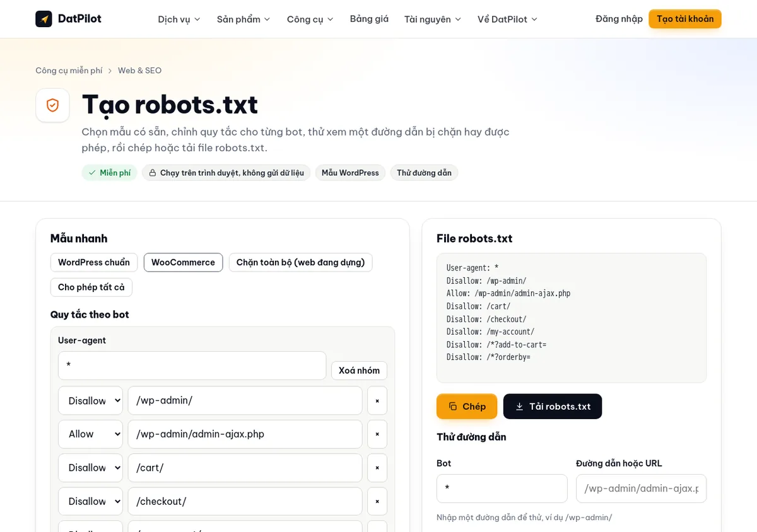Open the Công cụ menu

pos(310,20)
